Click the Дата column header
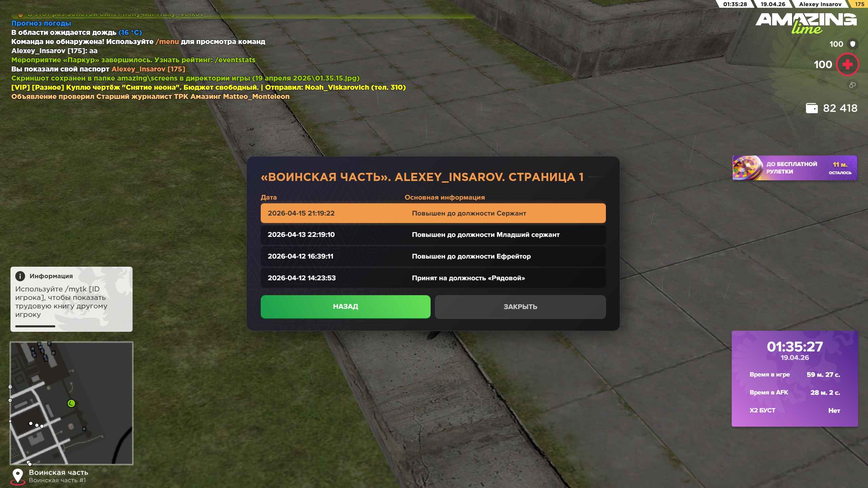Screen dimensions: 868x488 coord(269,197)
